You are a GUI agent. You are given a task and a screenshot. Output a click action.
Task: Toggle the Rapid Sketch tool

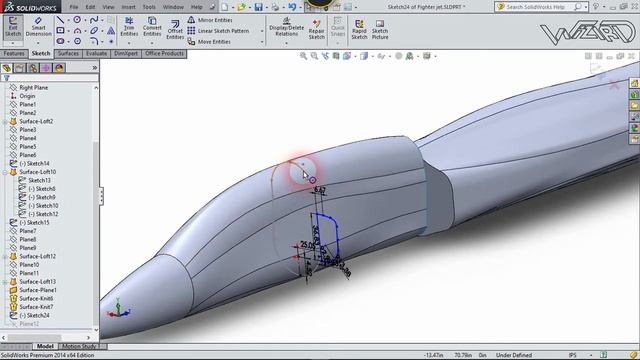tap(359, 29)
